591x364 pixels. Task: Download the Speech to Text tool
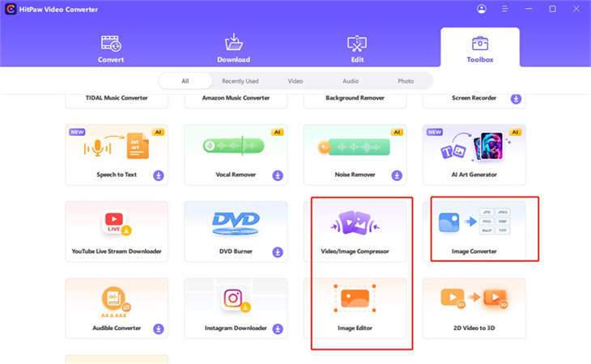tap(159, 176)
